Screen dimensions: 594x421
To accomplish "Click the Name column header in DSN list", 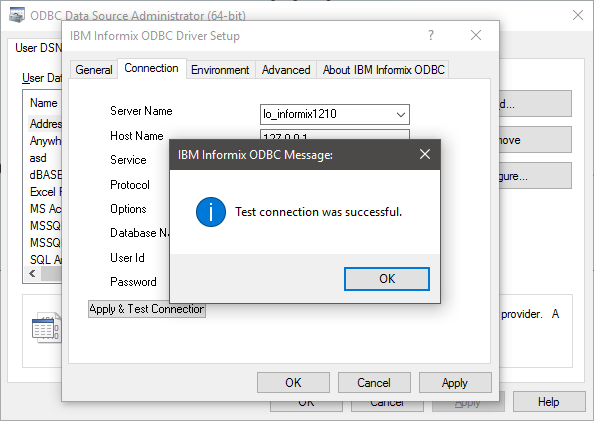I will [44, 103].
